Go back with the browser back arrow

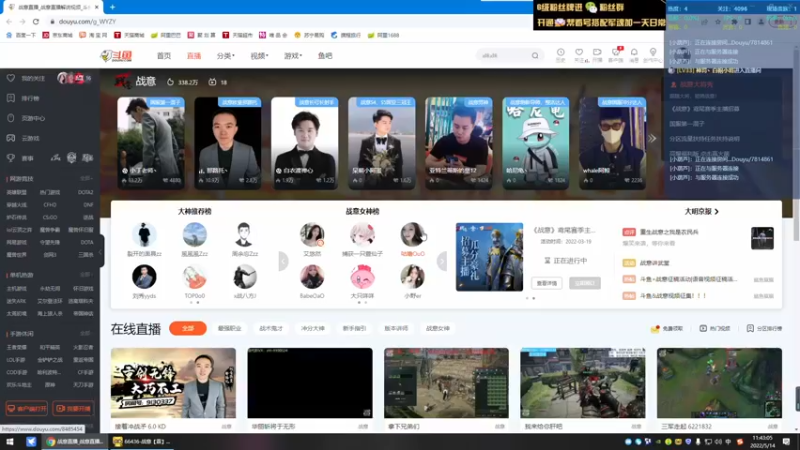click(9, 21)
